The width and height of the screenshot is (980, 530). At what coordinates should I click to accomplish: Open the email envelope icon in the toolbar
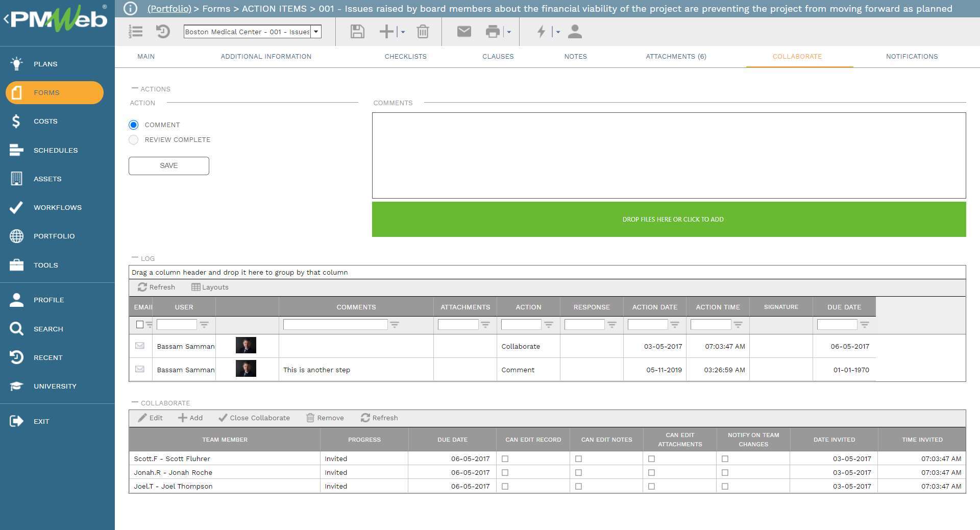pyautogui.click(x=463, y=32)
